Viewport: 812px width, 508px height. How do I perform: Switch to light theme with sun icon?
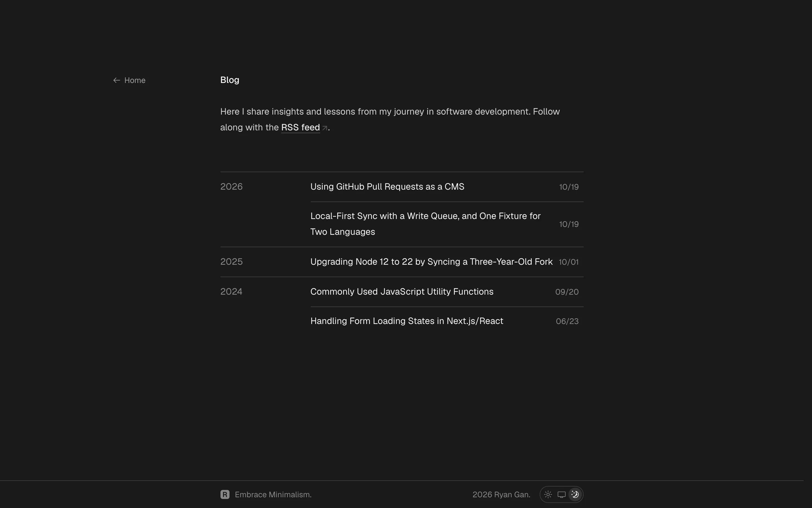pyautogui.click(x=548, y=494)
